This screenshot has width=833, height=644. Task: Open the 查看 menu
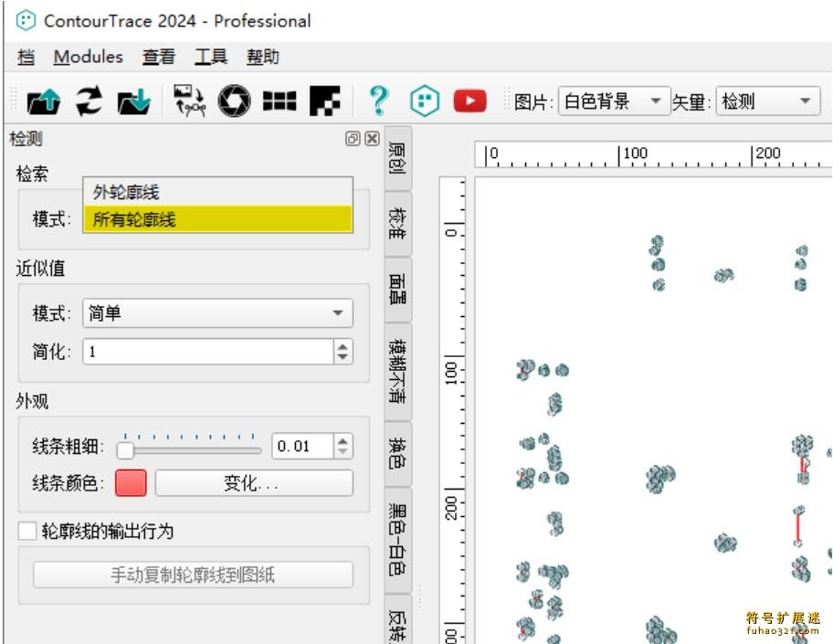[x=158, y=57]
